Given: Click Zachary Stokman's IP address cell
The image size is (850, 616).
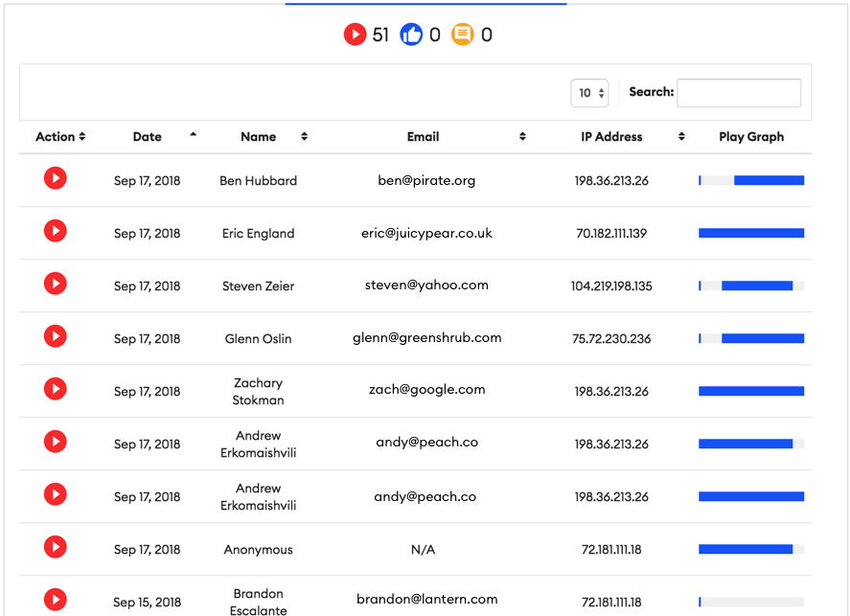Looking at the screenshot, I should click(611, 391).
